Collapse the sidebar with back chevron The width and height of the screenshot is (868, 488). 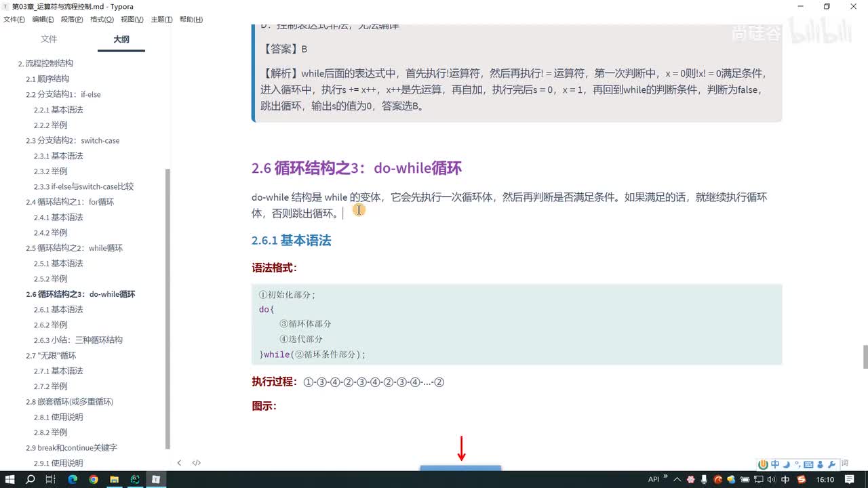[179, 463]
